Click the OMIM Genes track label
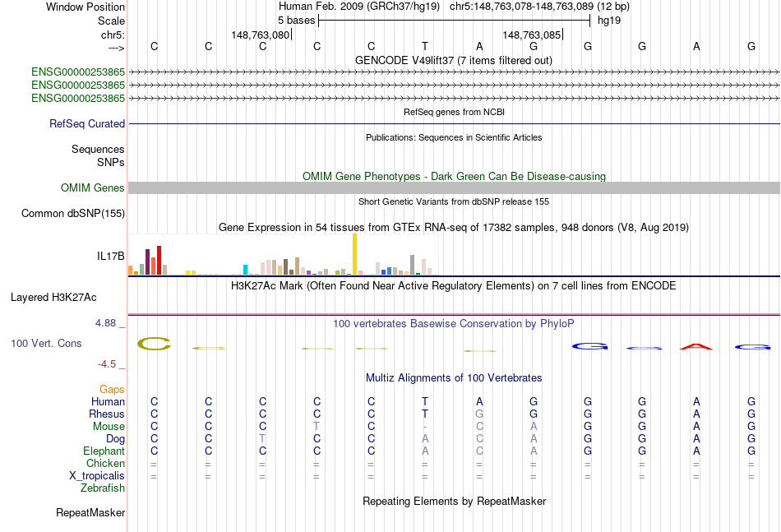781x532 pixels. pos(93,187)
